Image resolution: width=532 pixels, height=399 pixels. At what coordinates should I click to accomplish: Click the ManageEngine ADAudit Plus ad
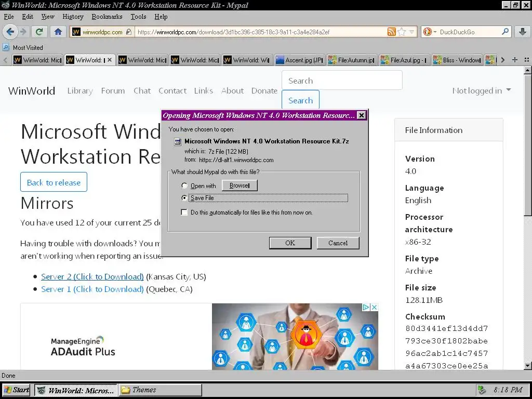coord(199,337)
